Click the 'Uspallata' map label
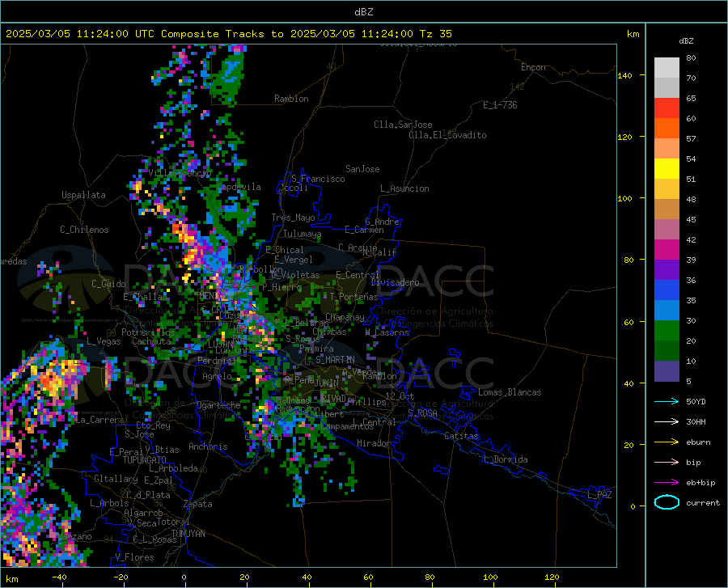 click(x=83, y=195)
